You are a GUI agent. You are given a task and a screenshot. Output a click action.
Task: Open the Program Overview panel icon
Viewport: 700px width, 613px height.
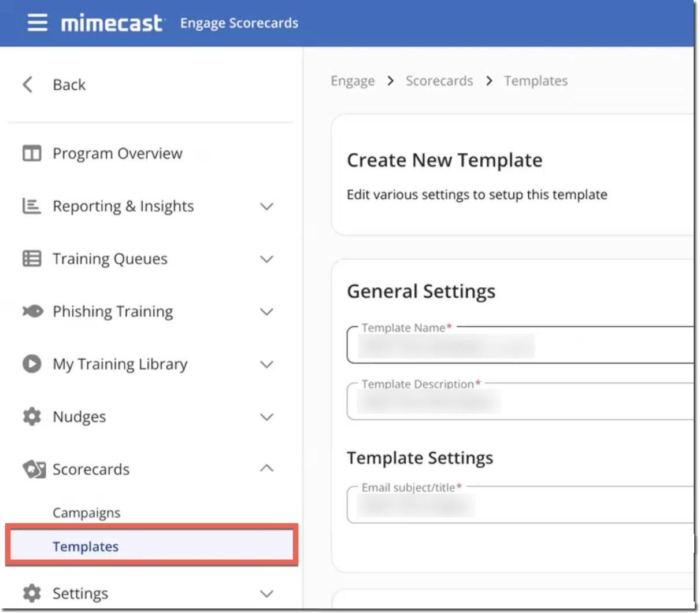32,153
